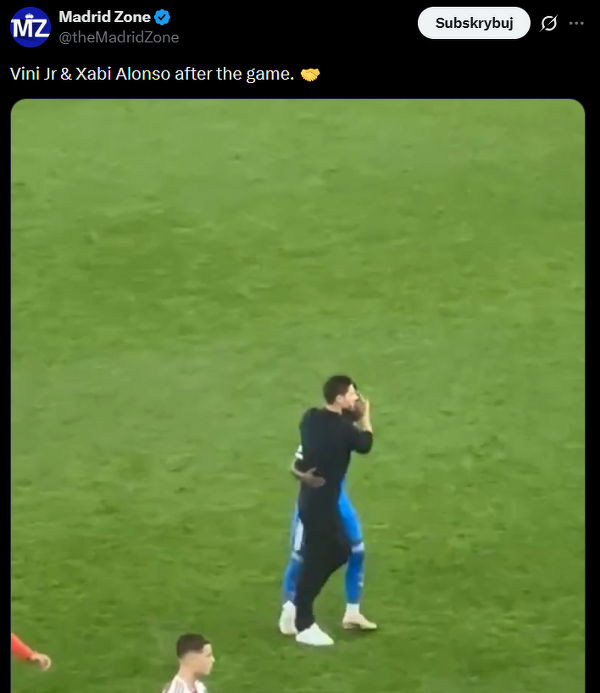This screenshot has height=693, width=600.
Task: Visit the @theMadridZone handle
Action: 119,37
